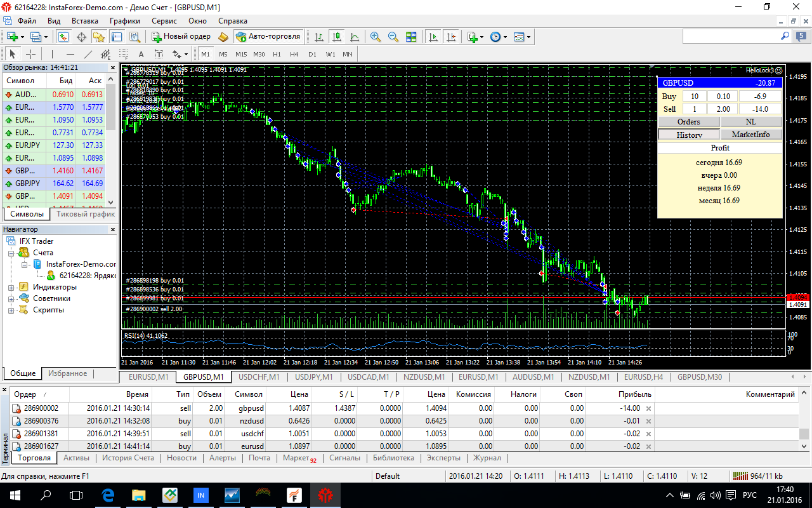Screen dimensions: 812x508
Task: Switch to История Счета tab
Action: pyautogui.click(x=128, y=458)
